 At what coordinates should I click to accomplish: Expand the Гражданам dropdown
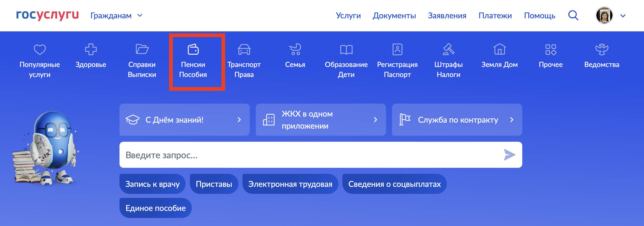click(116, 16)
